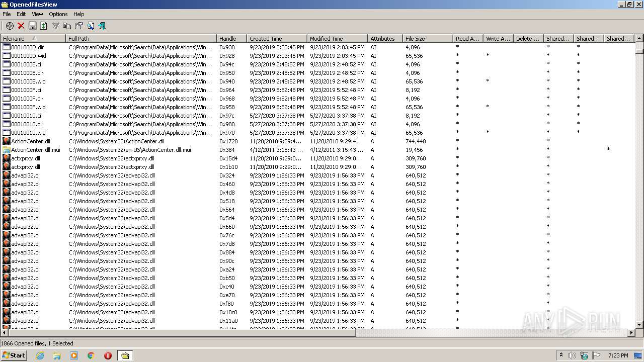Image resolution: width=644 pixels, height=362 pixels.
Task: Click the Write A... column header
Action: [498, 38]
